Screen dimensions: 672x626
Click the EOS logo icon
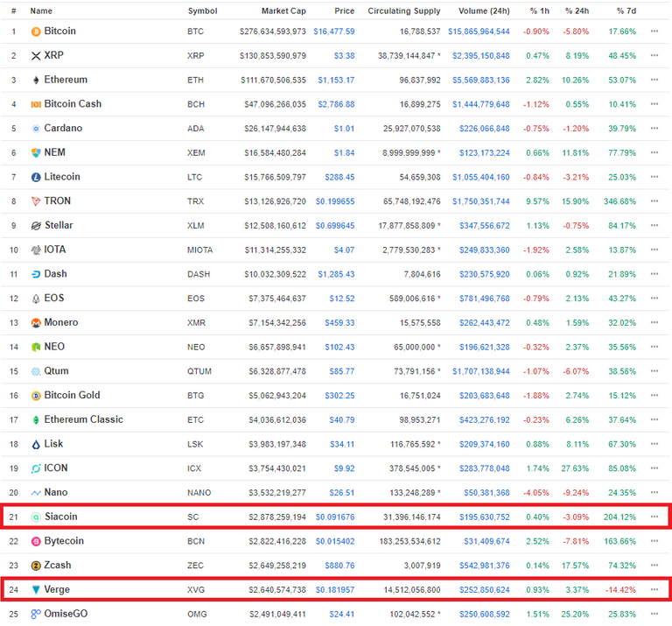click(36, 299)
